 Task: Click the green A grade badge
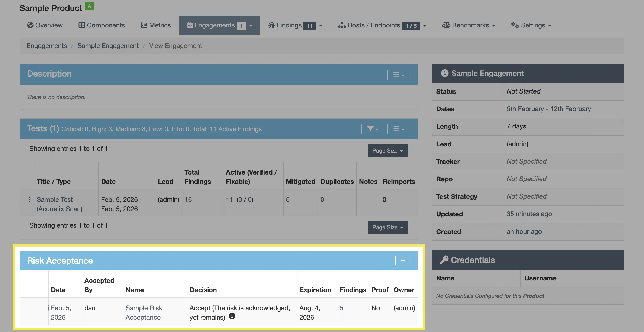click(89, 6)
